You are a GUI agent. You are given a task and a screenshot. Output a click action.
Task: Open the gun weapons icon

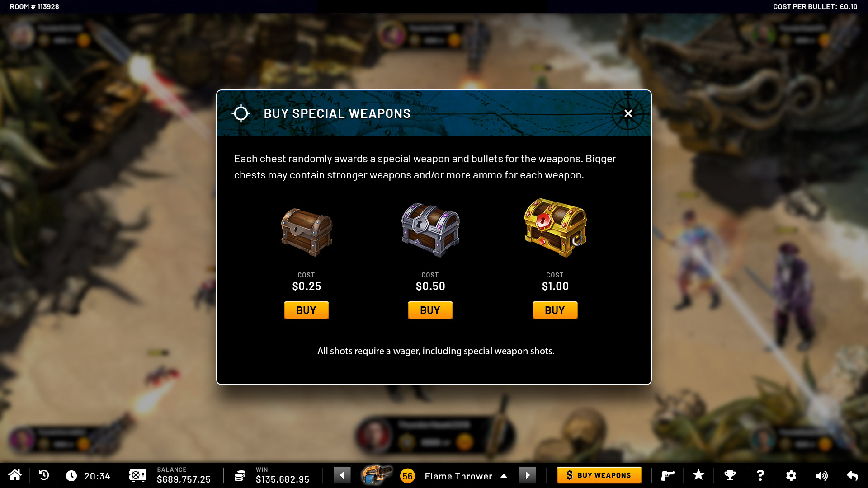[x=667, y=475]
